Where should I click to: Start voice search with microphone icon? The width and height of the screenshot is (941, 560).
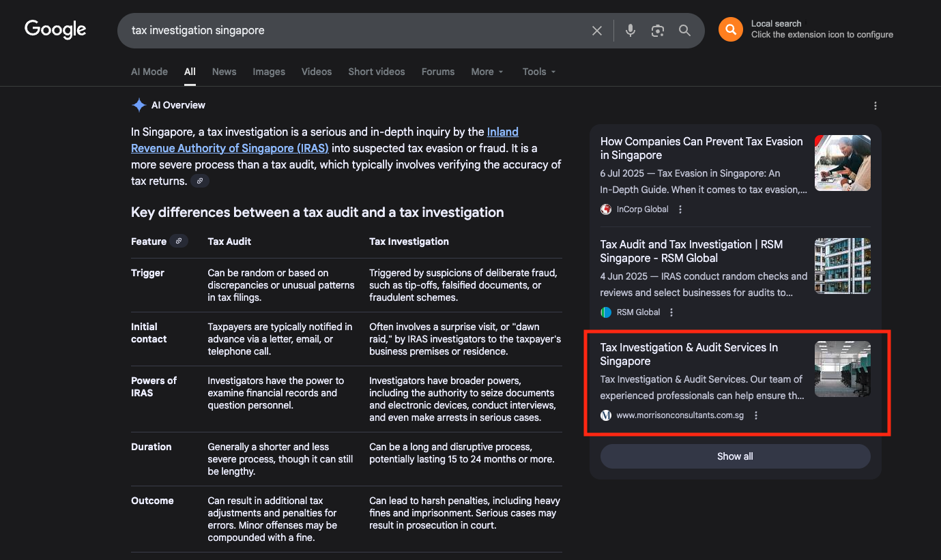click(631, 31)
